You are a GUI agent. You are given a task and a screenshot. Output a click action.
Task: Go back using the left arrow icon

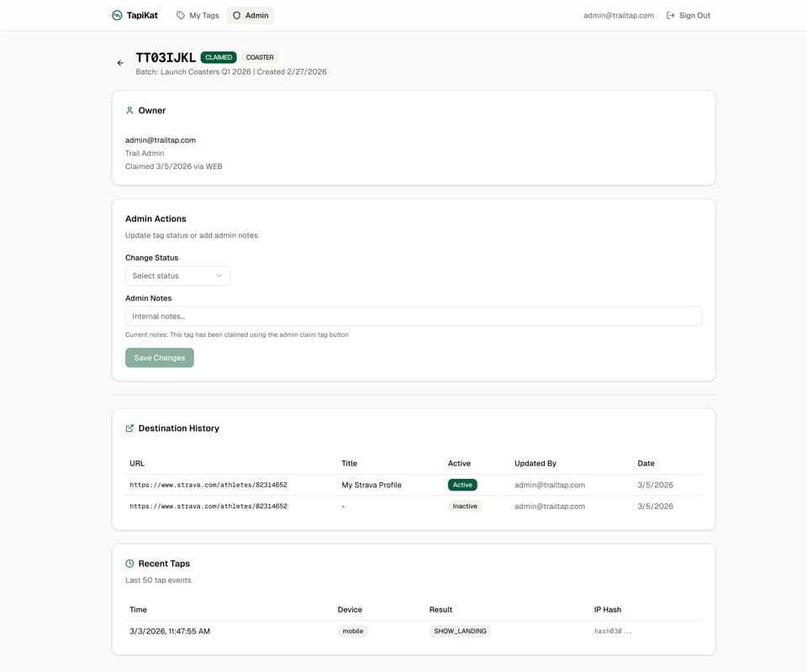(x=120, y=63)
